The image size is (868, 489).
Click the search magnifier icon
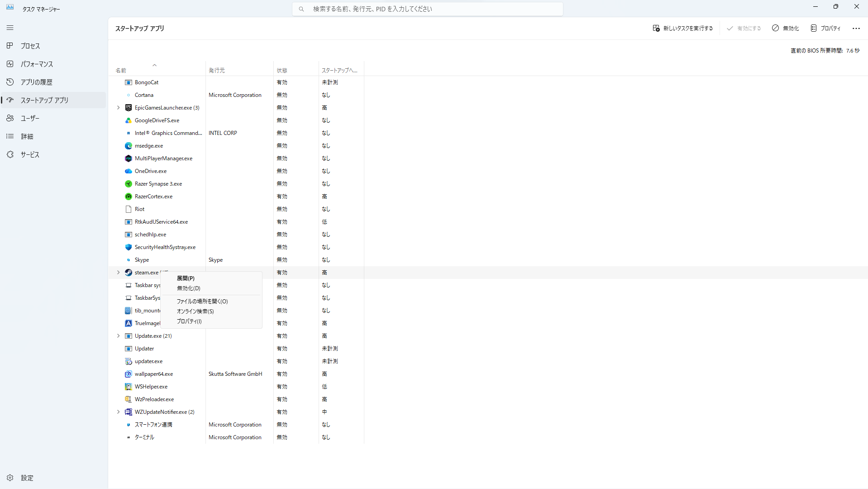[x=301, y=9]
